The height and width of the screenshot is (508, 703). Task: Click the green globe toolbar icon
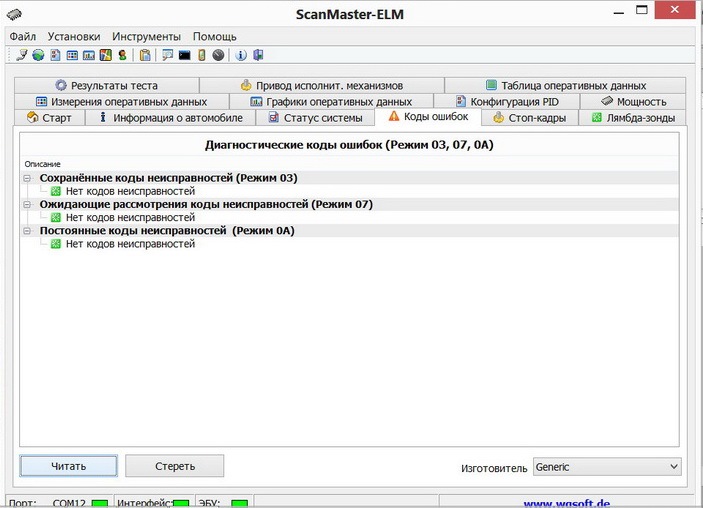pos(38,55)
